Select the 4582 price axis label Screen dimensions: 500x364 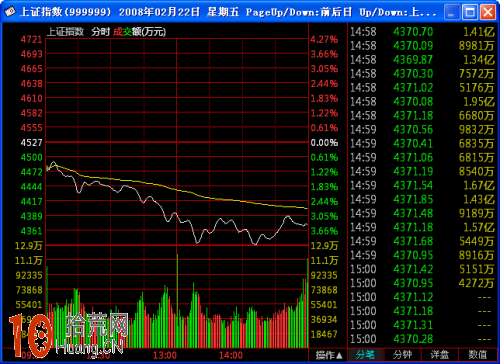pos(31,113)
